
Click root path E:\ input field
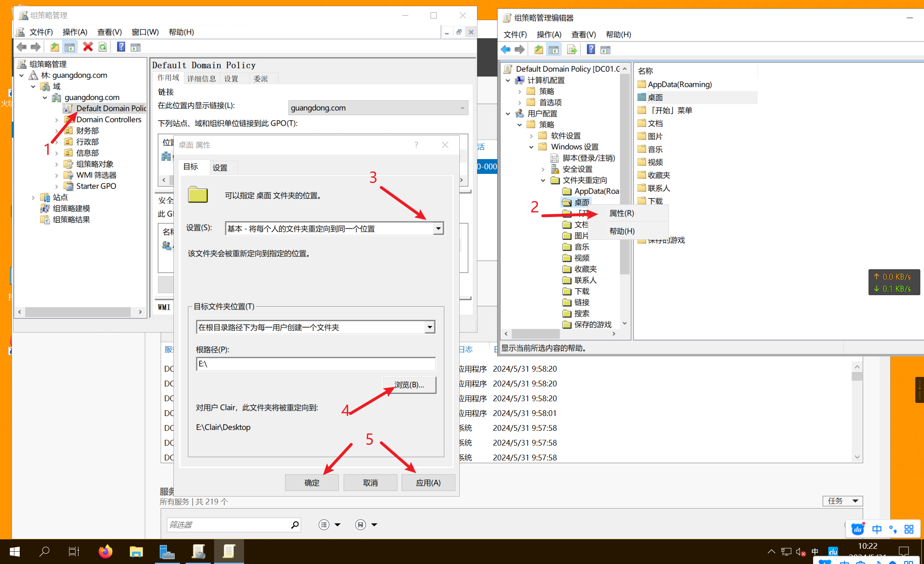coord(316,364)
